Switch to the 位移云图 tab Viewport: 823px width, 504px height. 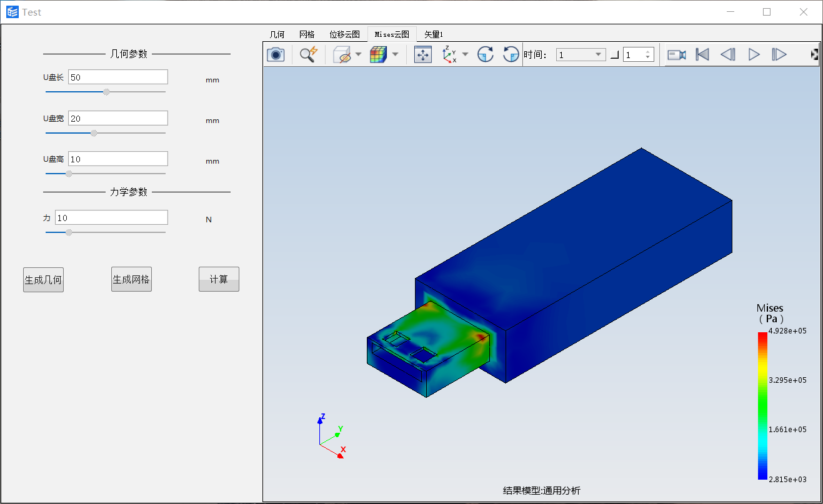tap(344, 34)
